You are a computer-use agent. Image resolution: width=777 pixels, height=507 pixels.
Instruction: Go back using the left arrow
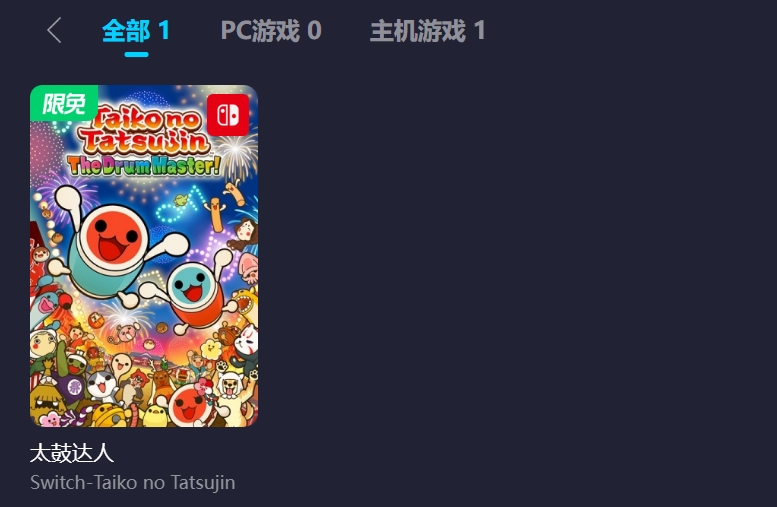point(55,30)
